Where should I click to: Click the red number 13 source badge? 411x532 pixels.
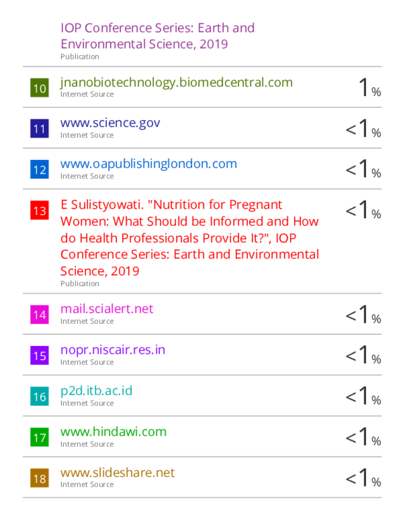(39, 211)
